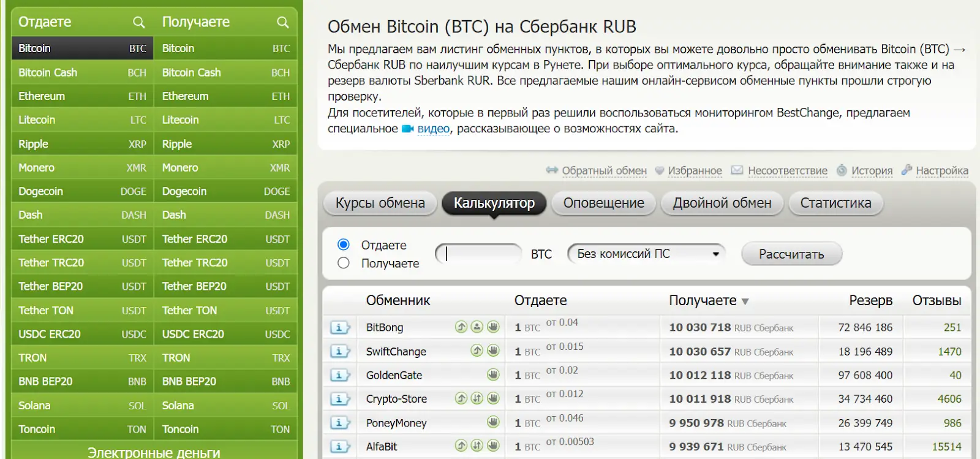Screen dimensions: 980x459
Task: Click Crypto-Store's hand manual-mode icon
Action: point(493,398)
